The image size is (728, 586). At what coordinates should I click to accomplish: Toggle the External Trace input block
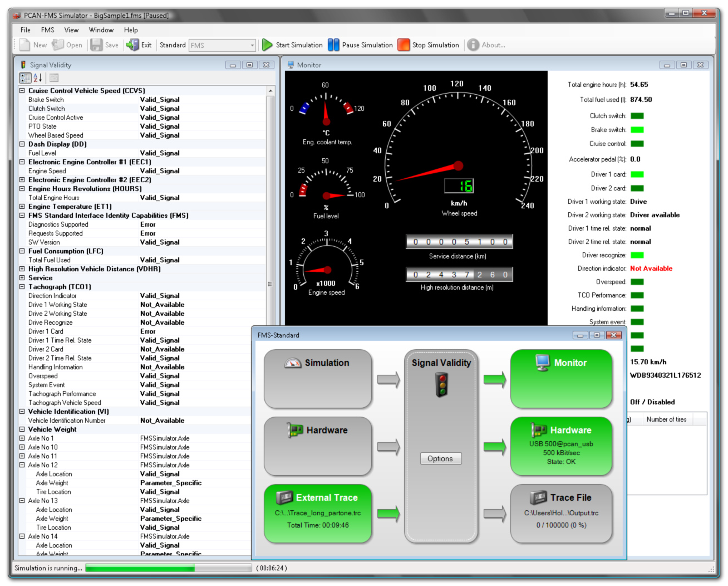click(x=318, y=513)
